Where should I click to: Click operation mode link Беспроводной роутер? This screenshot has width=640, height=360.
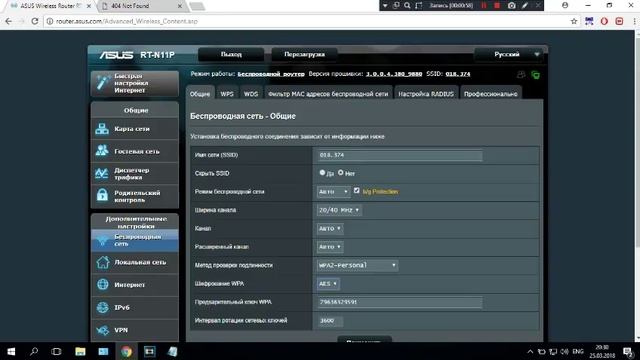(271, 74)
